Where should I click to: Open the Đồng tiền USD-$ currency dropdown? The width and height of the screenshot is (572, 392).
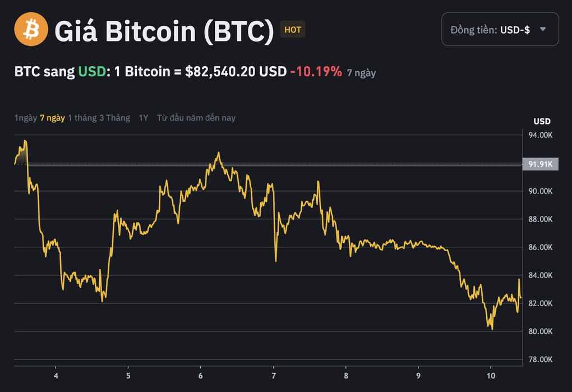[x=500, y=29]
